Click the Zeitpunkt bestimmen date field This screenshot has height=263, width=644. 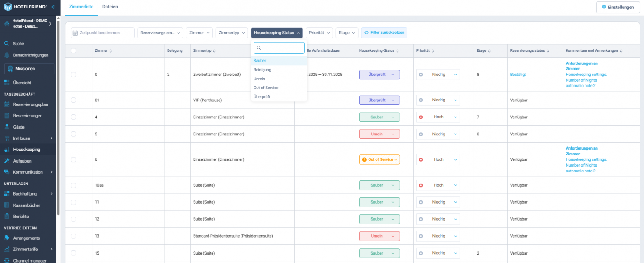[x=102, y=33]
